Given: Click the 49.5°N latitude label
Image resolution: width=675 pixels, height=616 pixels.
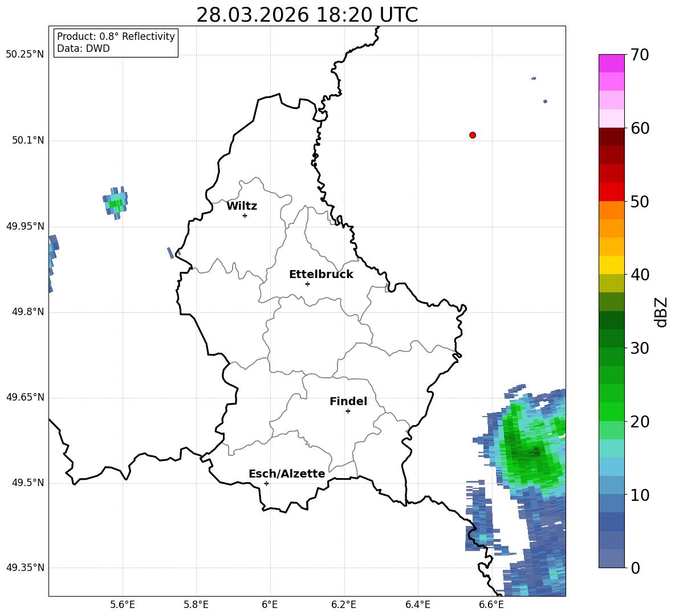Looking at the screenshot, I should 28,483.
